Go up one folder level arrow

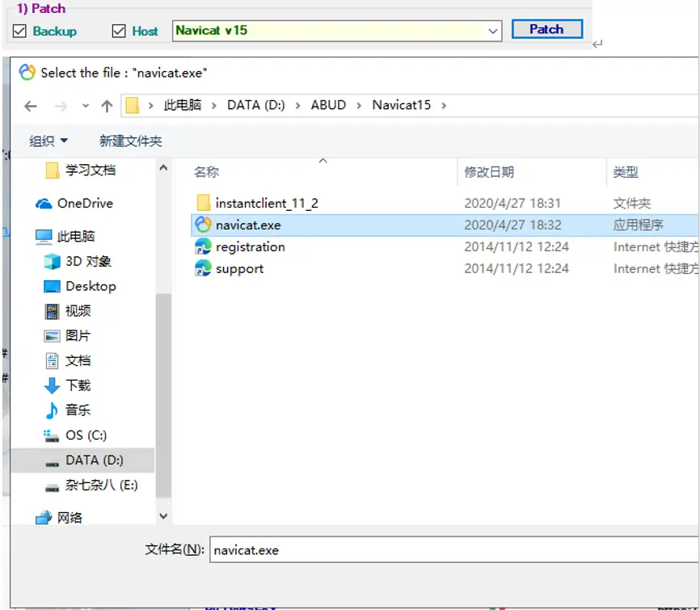tap(107, 106)
